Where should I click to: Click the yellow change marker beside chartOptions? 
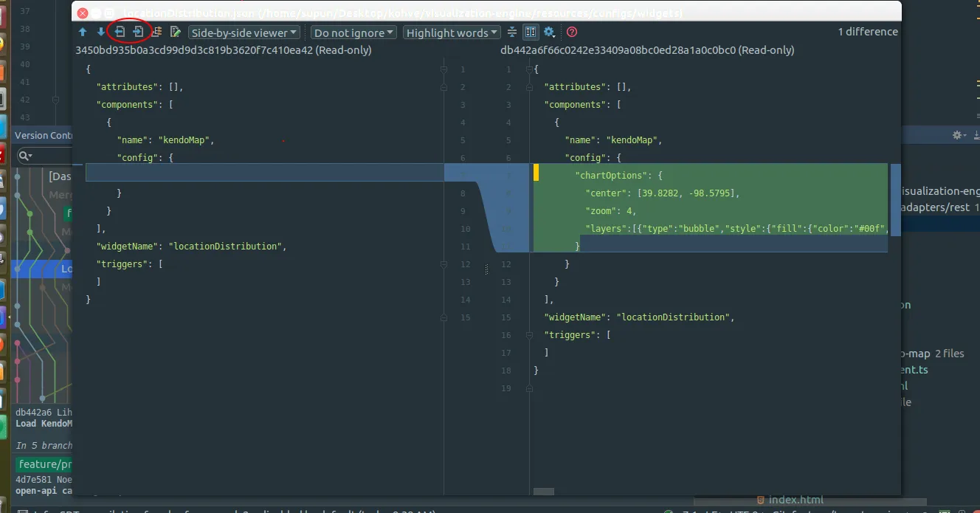[536, 173]
